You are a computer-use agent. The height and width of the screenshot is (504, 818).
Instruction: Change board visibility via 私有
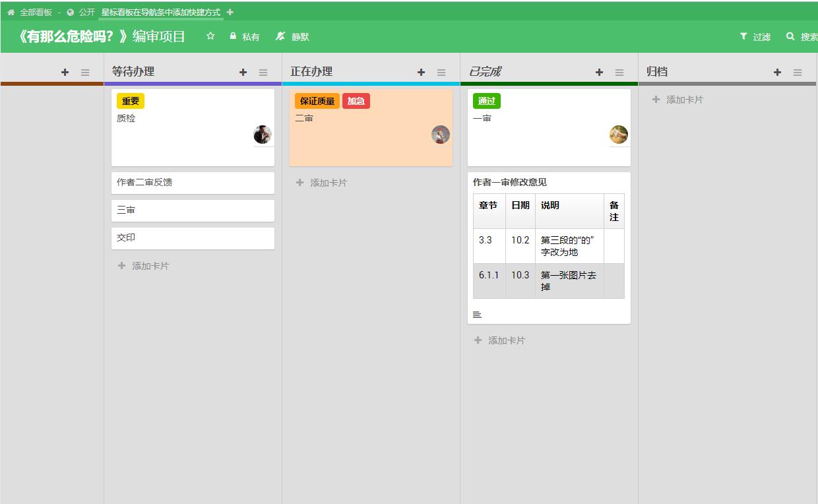pos(251,37)
